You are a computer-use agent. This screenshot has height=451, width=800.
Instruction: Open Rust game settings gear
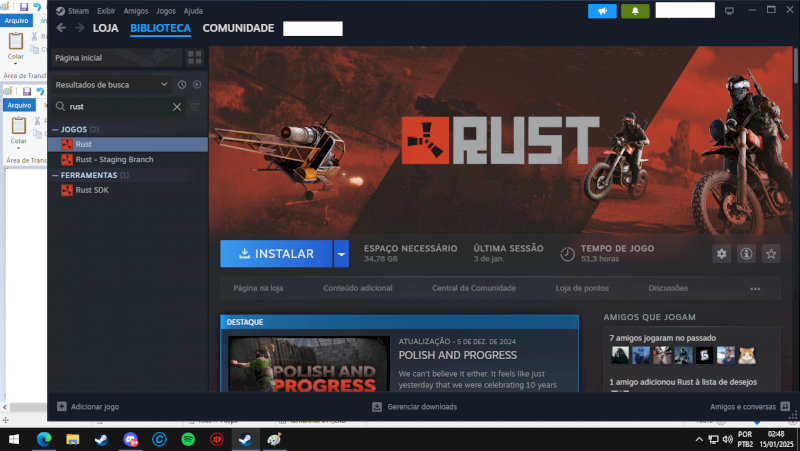point(721,254)
